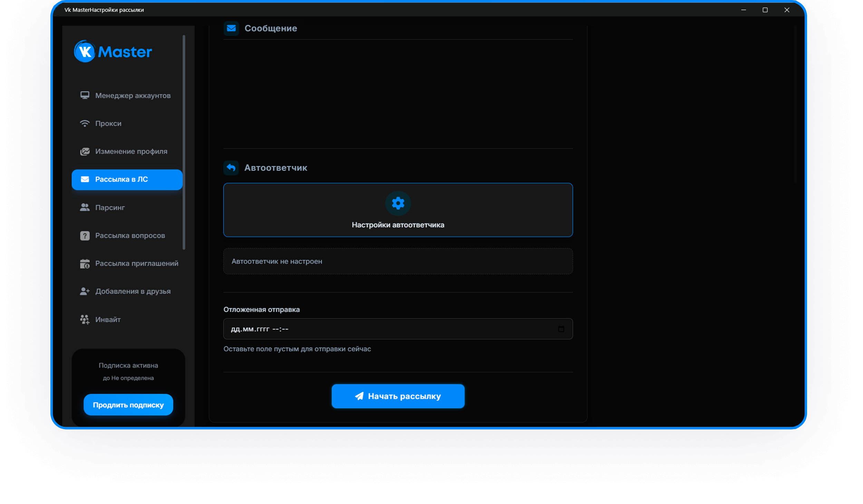
Task: Select the Прокси wifi icon
Action: (85, 123)
